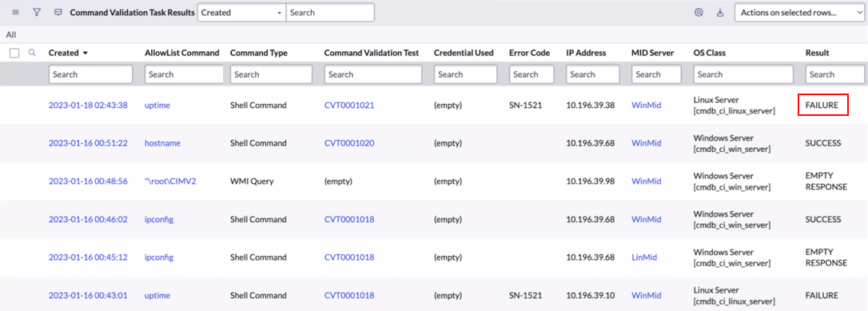Click SN-1521 error code in first row

(525, 106)
